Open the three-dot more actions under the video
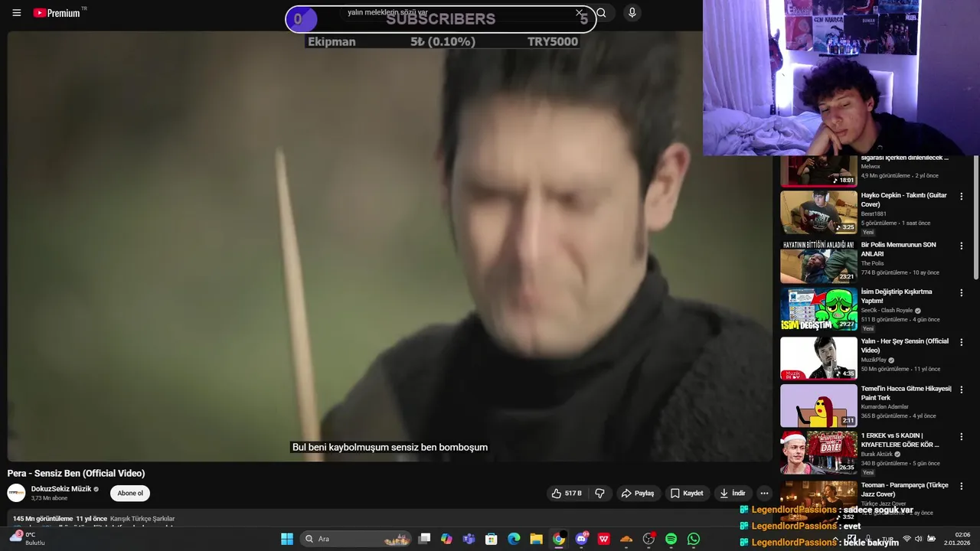The height and width of the screenshot is (551, 980). 764,494
